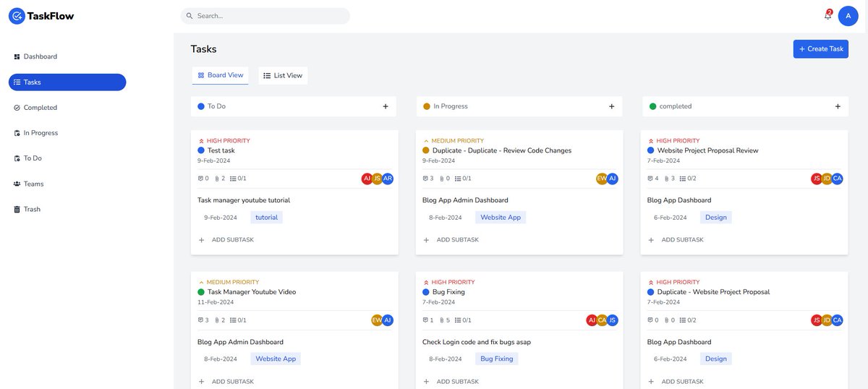Focus the Search input field

coord(265,15)
